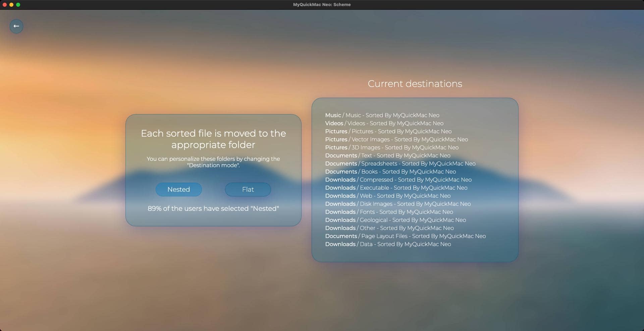644x331 pixels.
Task: Select the 'Documents / Spreadsheets' row
Action: pyautogui.click(x=400, y=163)
